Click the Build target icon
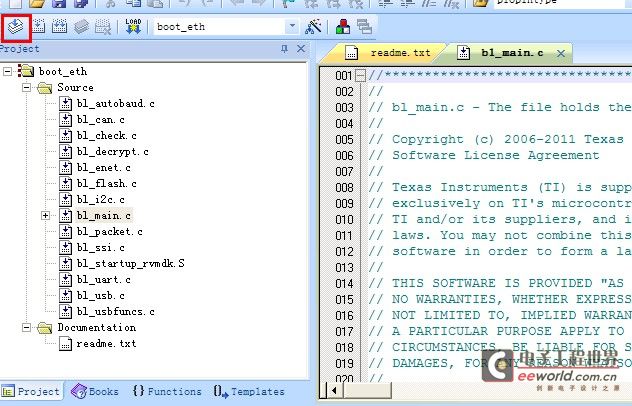 click(x=38, y=27)
